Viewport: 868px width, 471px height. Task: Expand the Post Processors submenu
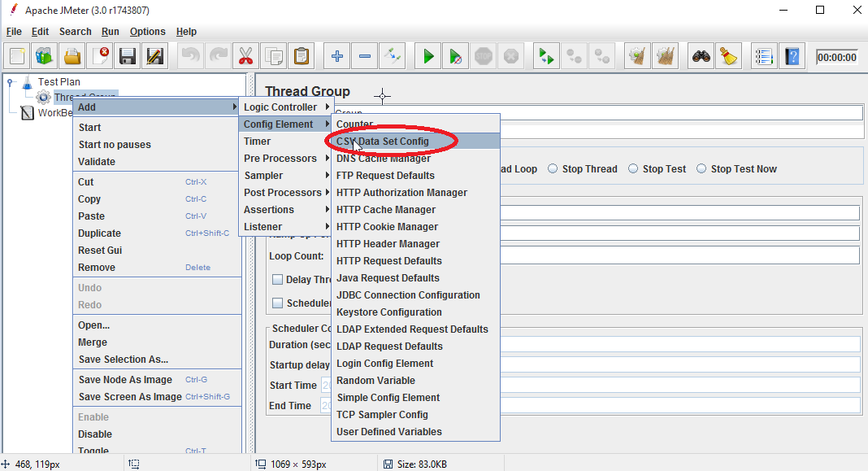pos(285,193)
